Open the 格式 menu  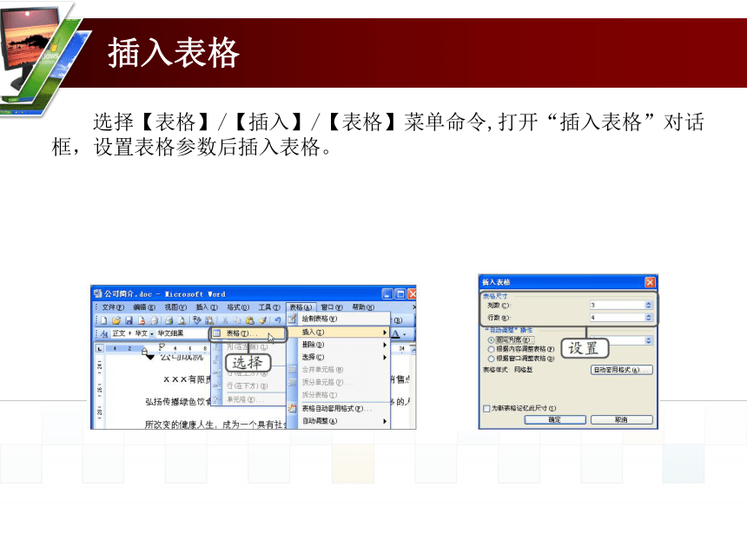coord(238,307)
